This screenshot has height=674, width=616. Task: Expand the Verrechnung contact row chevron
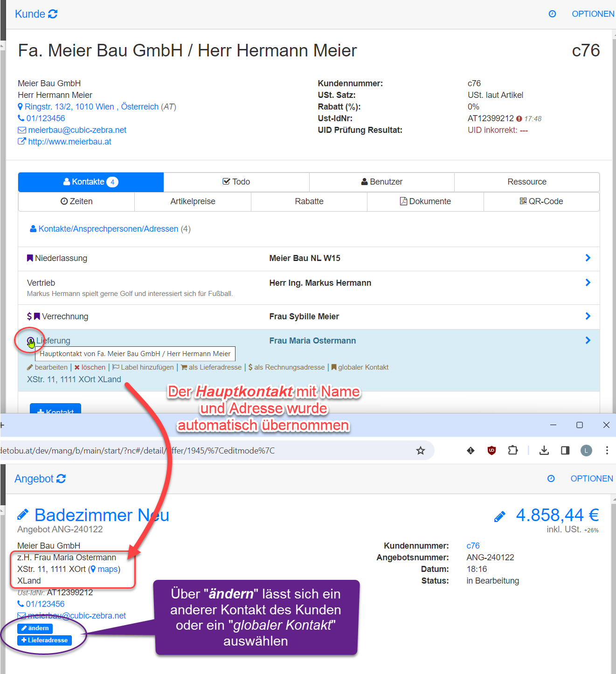click(x=588, y=316)
